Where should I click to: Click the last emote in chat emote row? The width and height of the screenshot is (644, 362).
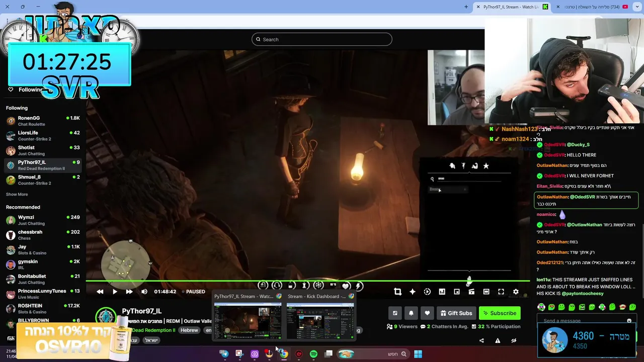(x=633, y=307)
